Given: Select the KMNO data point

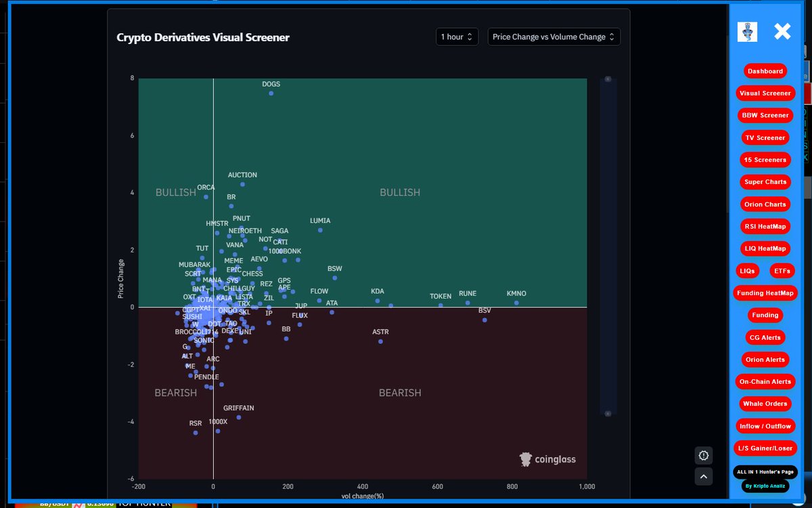Looking at the screenshot, I should pyautogui.click(x=516, y=303).
